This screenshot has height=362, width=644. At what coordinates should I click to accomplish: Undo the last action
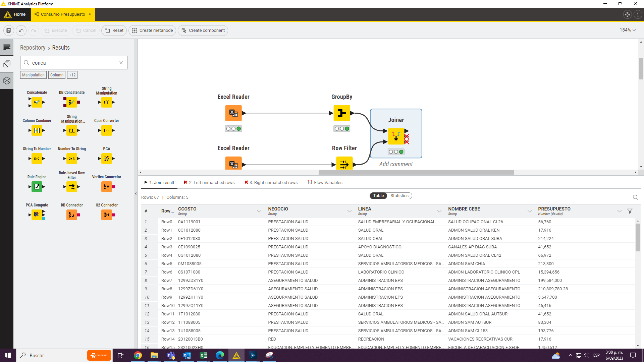[x=21, y=31]
